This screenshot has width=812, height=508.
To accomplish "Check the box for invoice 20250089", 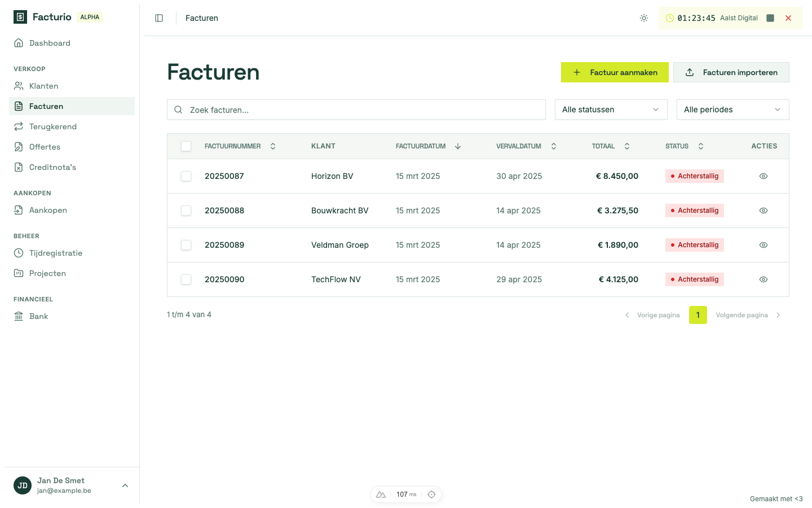I will 186,245.
